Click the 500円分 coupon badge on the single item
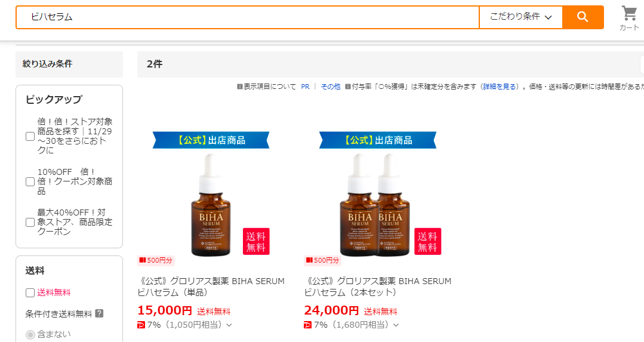 156,260
